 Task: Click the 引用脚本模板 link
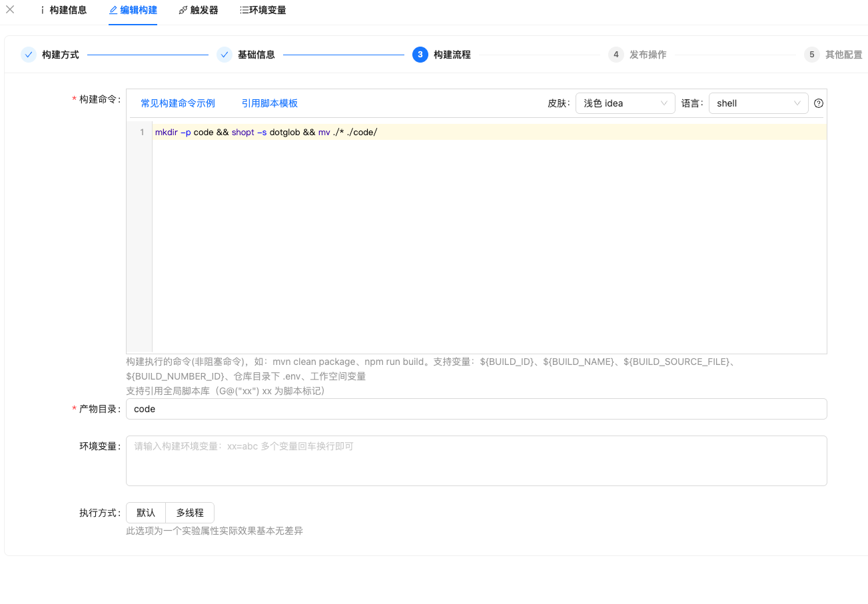pyautogui.click(x=270, y=103)
